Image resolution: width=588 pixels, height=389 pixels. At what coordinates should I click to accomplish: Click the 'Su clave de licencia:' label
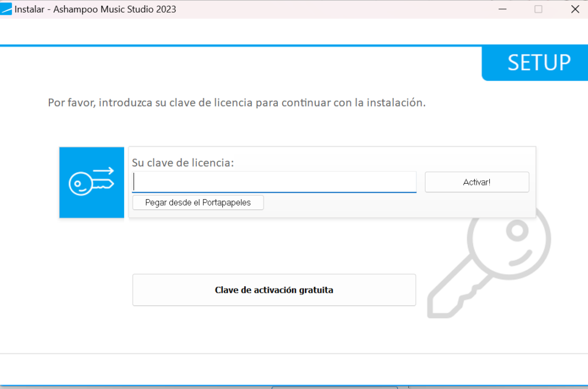183,162
